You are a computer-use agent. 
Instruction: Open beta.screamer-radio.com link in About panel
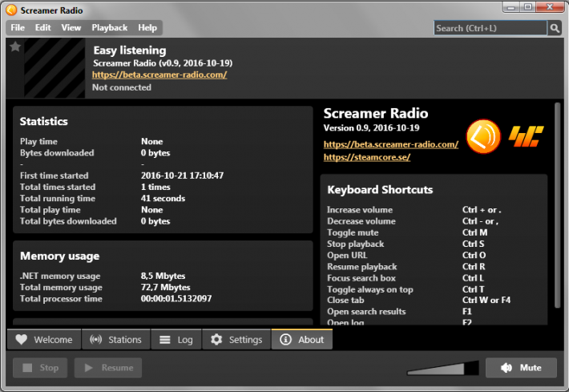point(391,144)
